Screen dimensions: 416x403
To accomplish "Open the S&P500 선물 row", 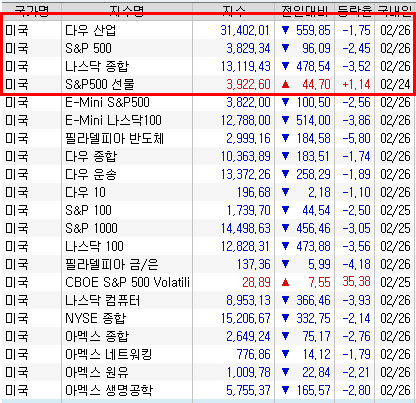I will point(208,84).
